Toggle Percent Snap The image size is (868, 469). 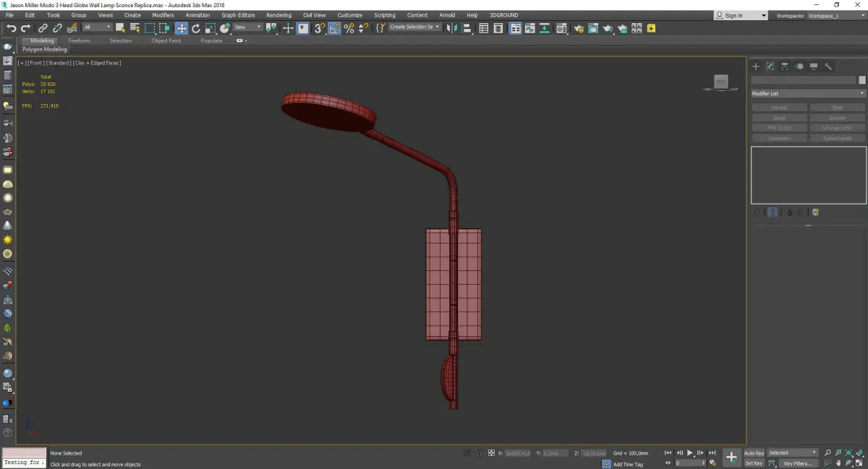coord(349,28)
